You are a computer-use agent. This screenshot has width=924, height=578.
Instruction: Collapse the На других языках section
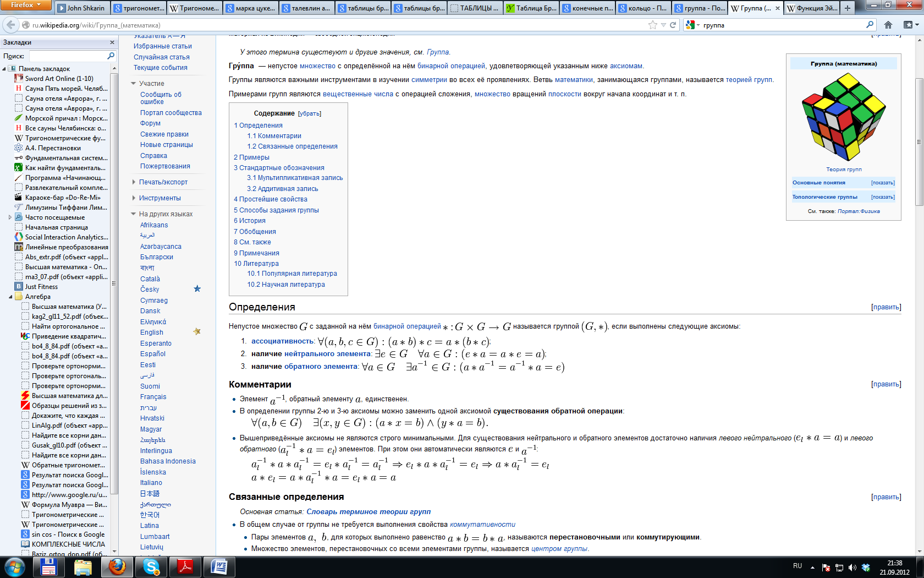coord(133,214)
